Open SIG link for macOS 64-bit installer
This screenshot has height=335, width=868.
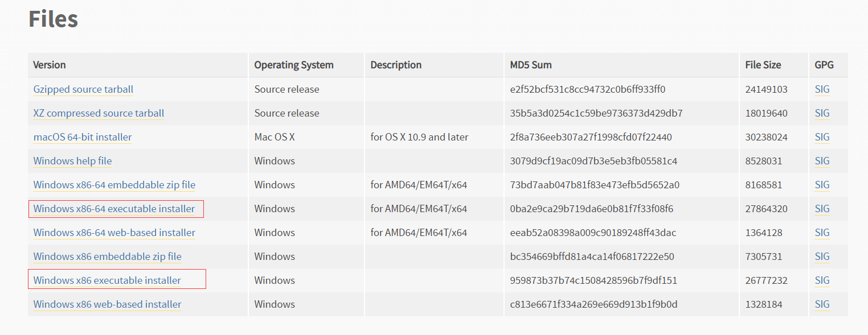[822, 137]
